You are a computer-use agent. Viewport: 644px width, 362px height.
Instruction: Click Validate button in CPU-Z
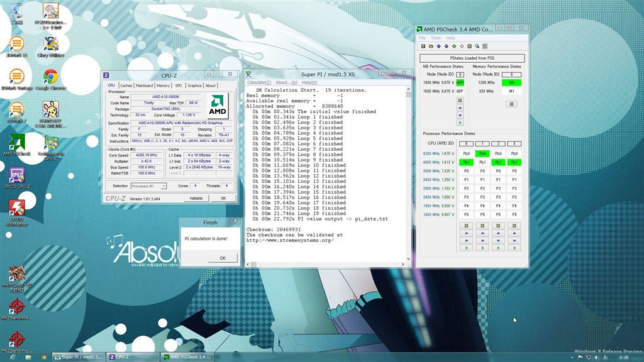tap(196, 198)
